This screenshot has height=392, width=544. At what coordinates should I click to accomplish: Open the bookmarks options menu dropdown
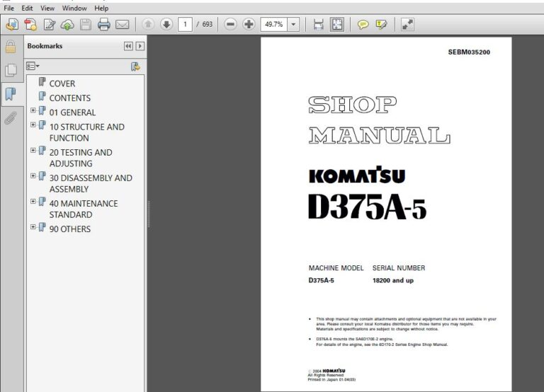coord(33,67)
